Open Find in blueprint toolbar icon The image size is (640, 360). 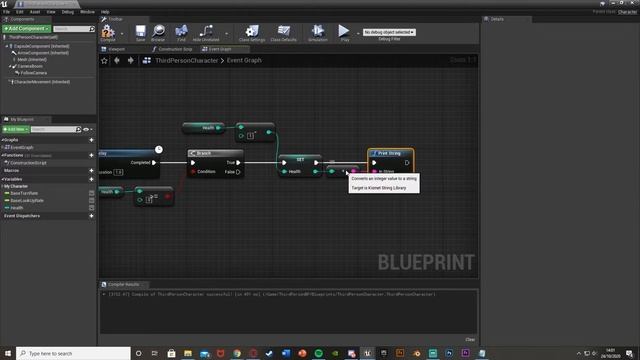[181, 32]
